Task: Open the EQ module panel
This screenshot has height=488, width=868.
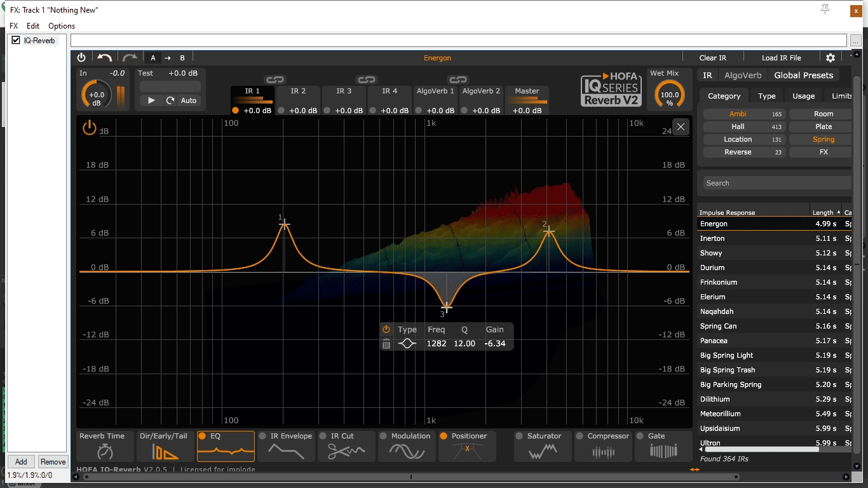Action: 226,446
